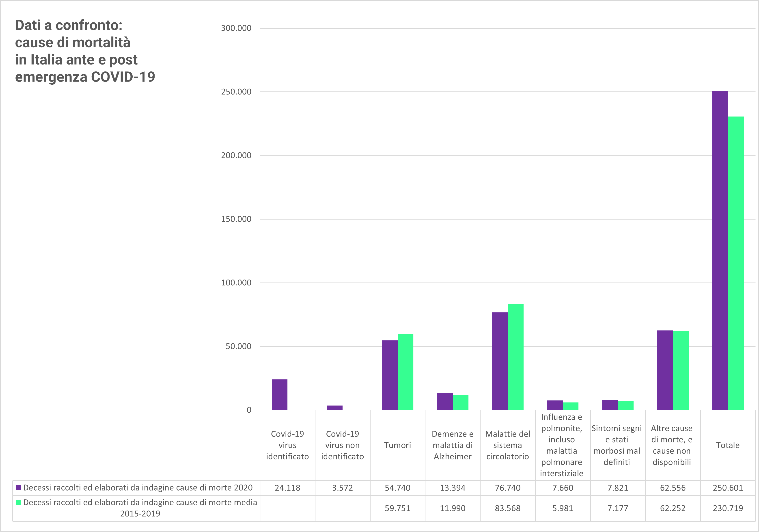Click the table cell 230.719
Image resolution: width=759 pixels, height=532 pixels.
tap(728, 508)
